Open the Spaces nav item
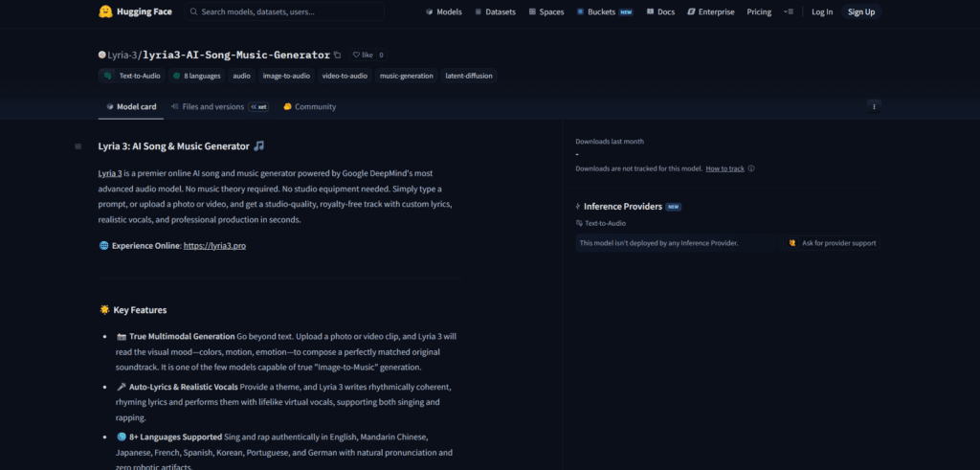 click(546, 11)
